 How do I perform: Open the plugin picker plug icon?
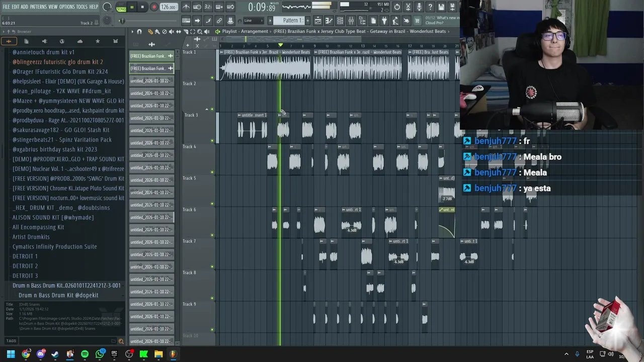384,21
